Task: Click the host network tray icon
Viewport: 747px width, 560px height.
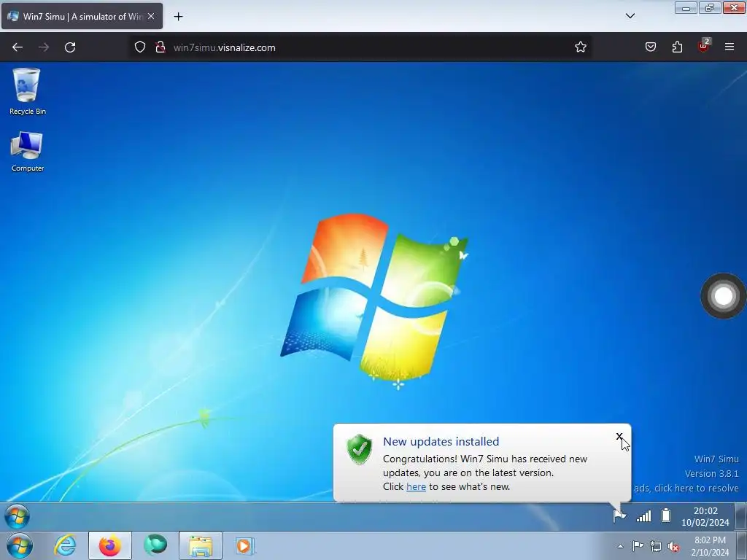Action: tap(656, 547)
